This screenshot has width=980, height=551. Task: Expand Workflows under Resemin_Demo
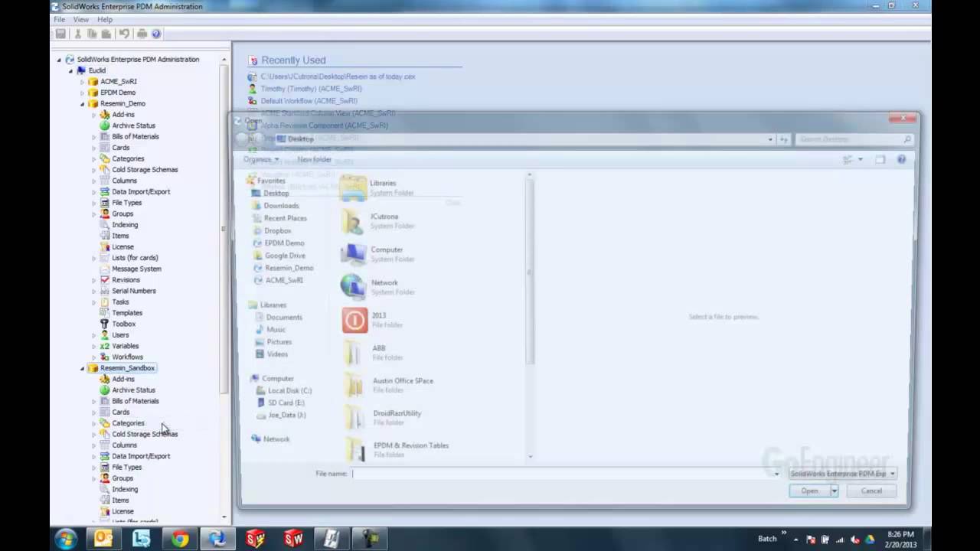point(94,357)
